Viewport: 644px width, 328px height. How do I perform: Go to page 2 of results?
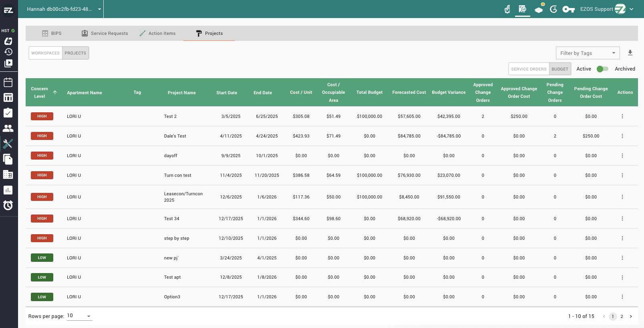click(622, 316)
